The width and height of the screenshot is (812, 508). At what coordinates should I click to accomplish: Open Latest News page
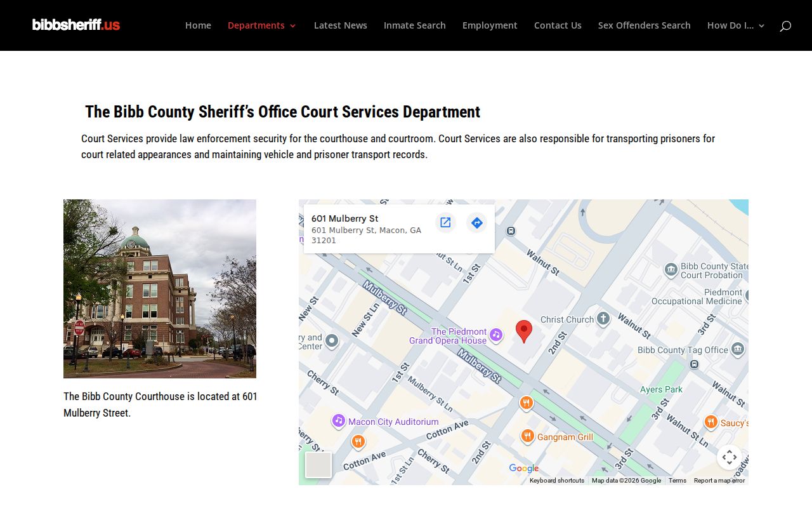(341, 25)
